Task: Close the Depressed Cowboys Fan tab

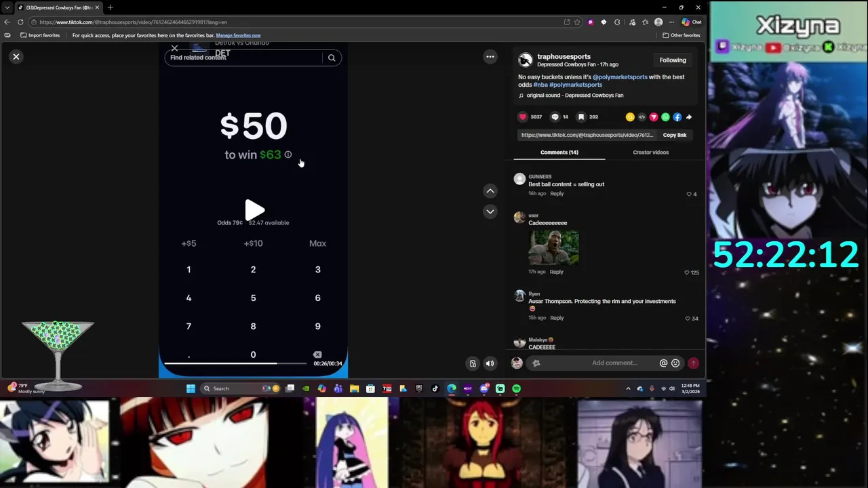Action: click(97, 7)
